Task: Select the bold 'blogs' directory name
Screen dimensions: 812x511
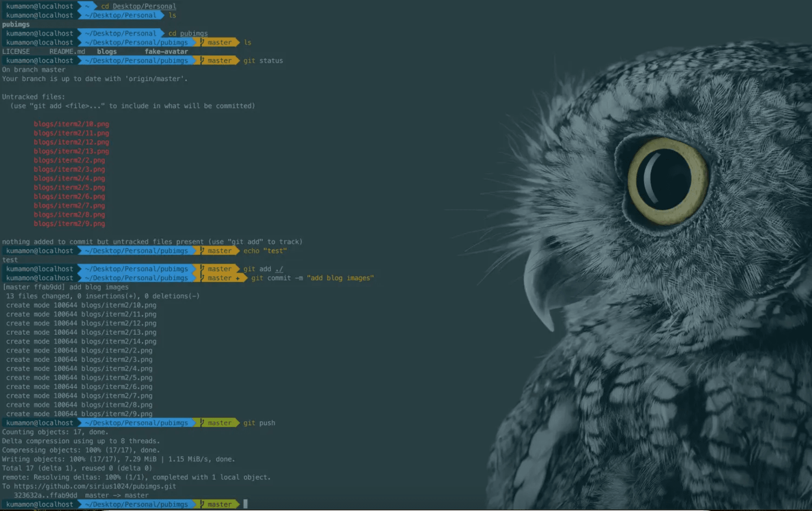Action: pos(107,52)
